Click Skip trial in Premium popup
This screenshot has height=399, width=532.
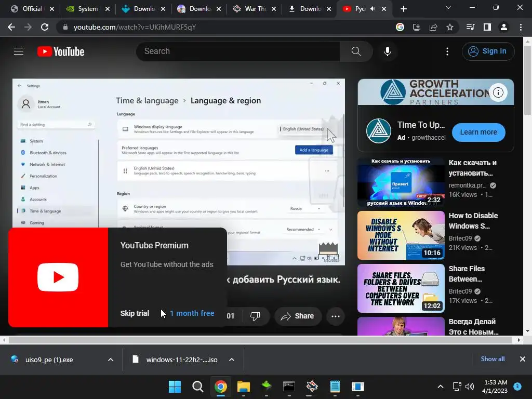135,313
